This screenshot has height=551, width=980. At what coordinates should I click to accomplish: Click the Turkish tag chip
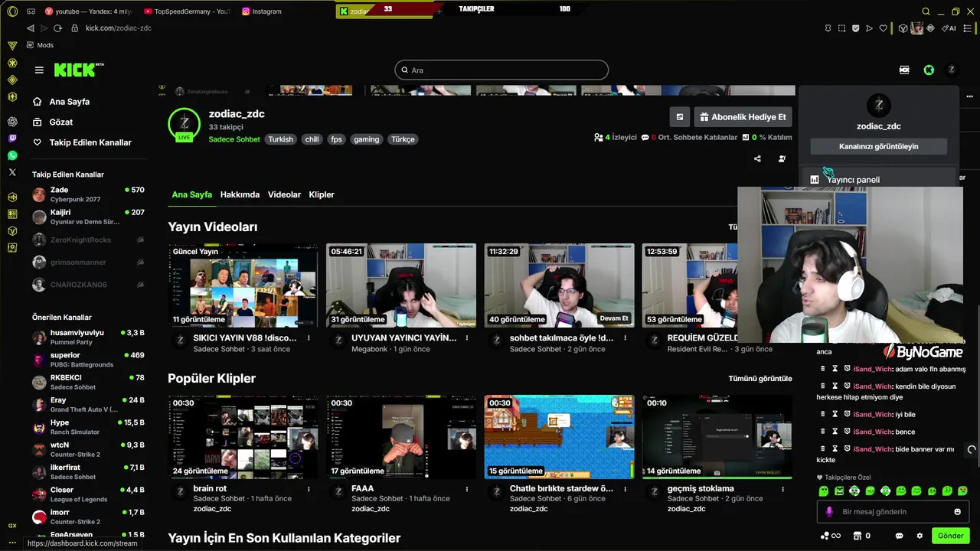tap(280, 139)
